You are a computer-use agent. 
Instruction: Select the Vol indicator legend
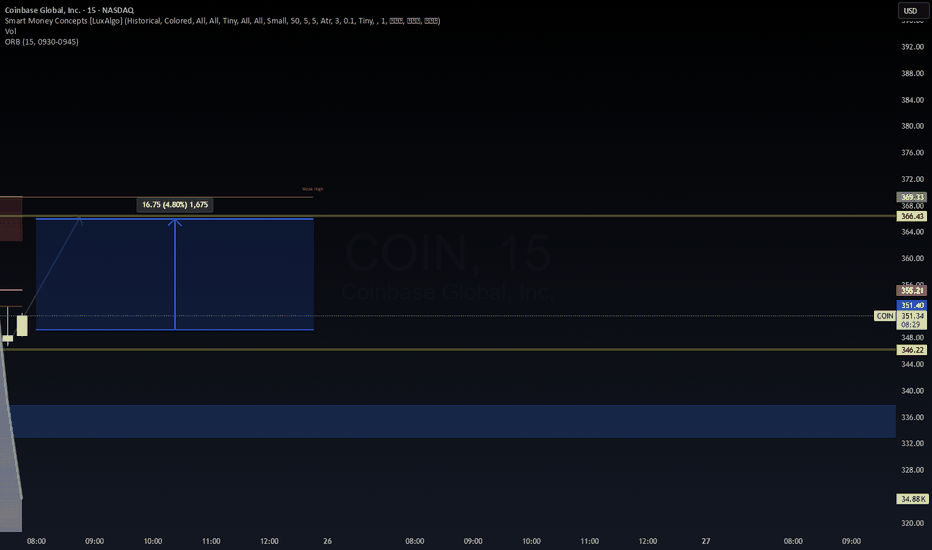click(x=11, y=32)
